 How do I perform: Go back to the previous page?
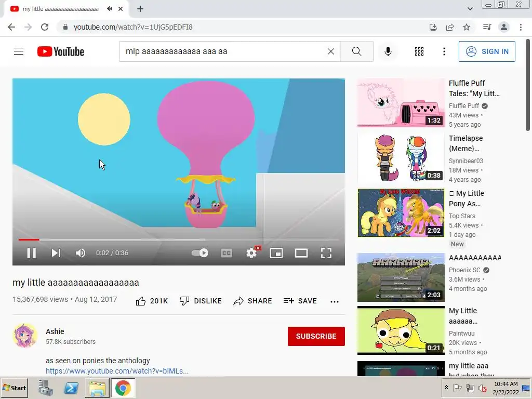point(11,27)
